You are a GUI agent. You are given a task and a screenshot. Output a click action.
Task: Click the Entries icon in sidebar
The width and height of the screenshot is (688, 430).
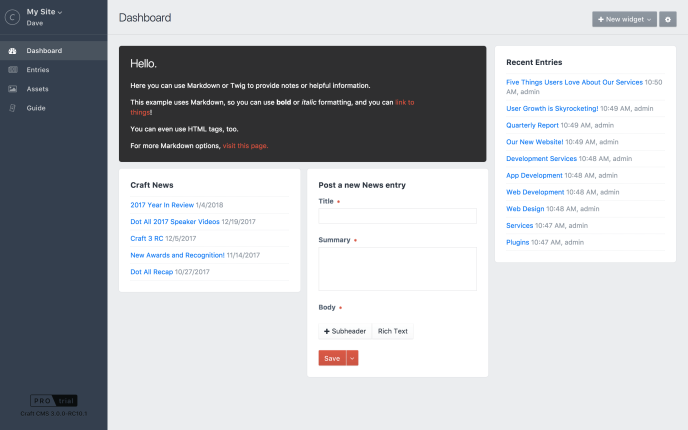13,70
